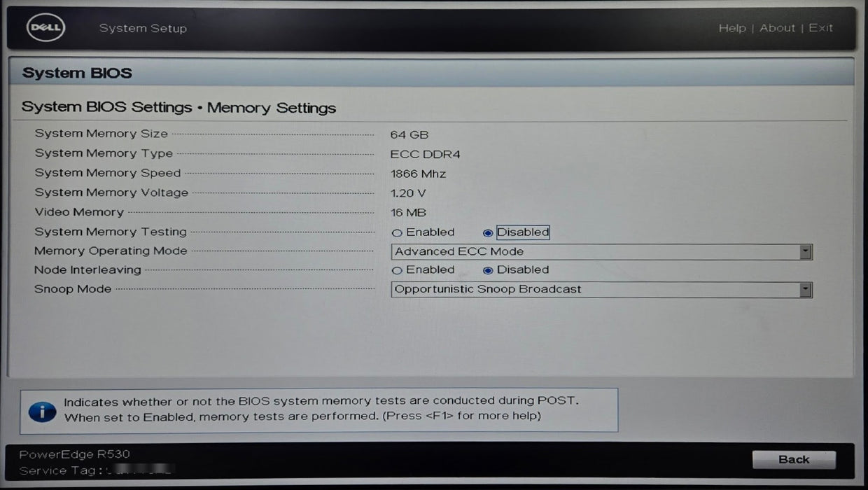Click the System Memory Speed label
Image resolution: width=868 pixels, height=490 pixels.
(108, 173)
